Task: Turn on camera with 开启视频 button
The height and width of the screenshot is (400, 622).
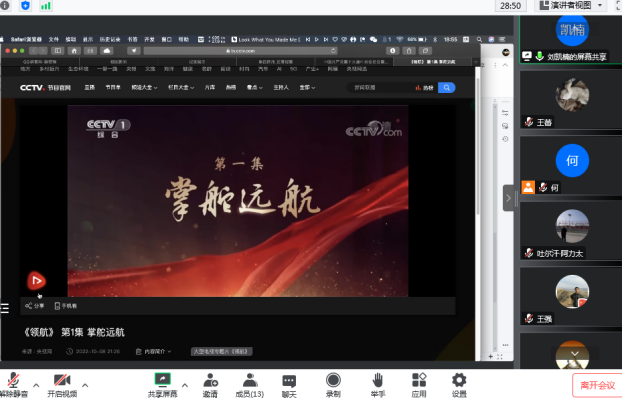Action: point(61,382)
